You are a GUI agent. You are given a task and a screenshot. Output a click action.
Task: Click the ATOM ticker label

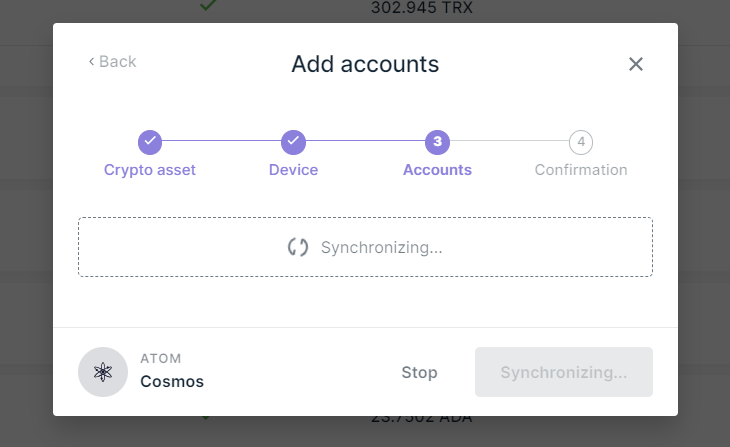click(x=161, y=358)
